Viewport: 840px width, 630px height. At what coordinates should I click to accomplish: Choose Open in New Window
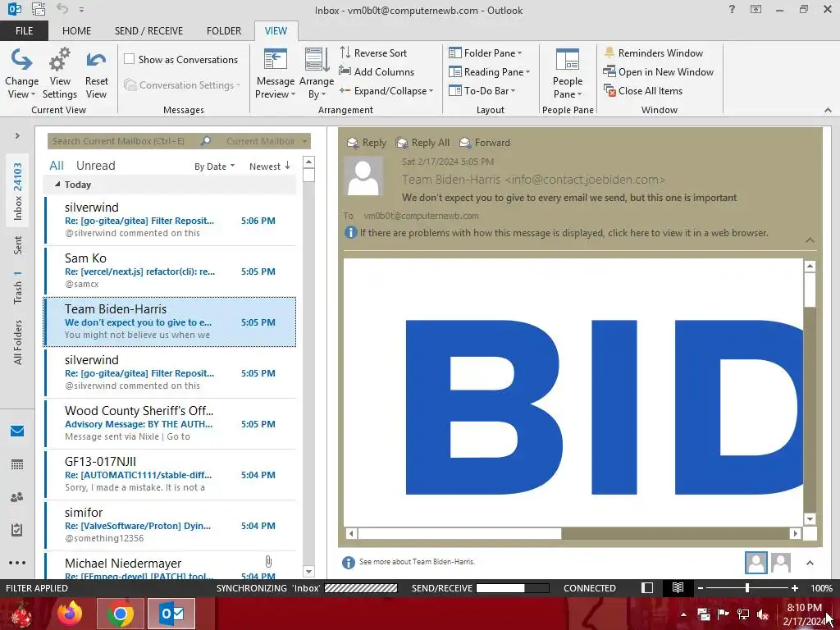659,72
